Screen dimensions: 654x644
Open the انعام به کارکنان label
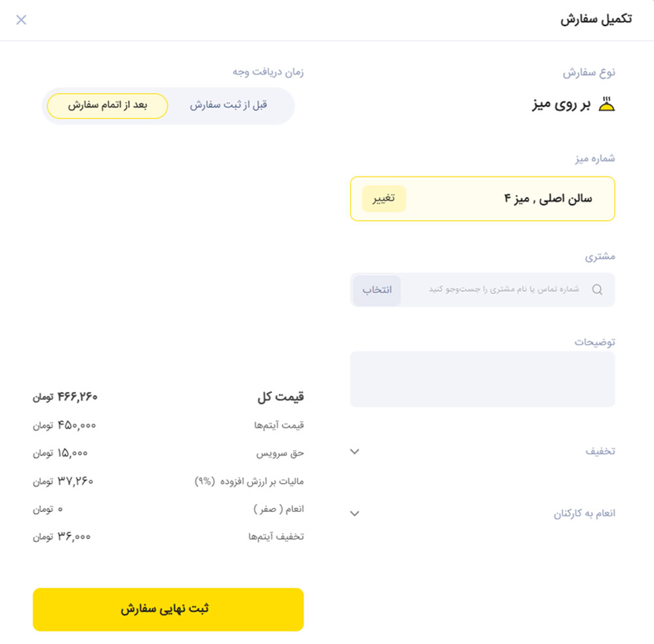click(584, 513)
